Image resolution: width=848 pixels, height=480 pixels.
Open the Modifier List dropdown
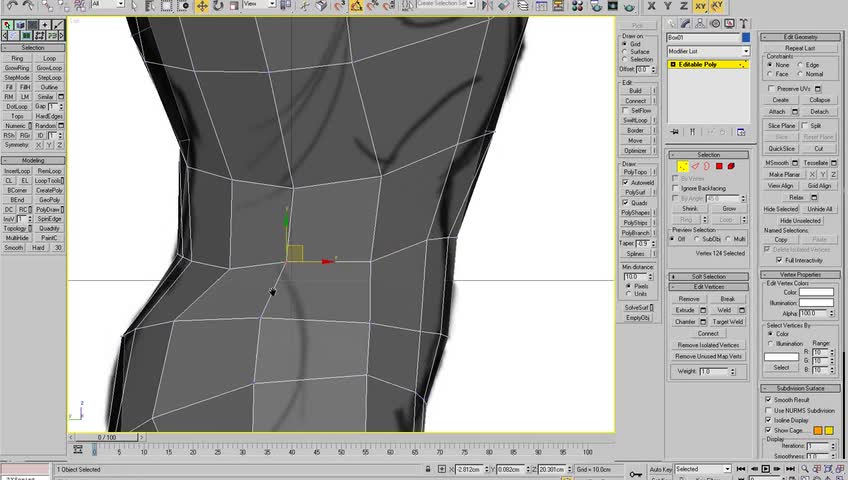coord(708,51)
